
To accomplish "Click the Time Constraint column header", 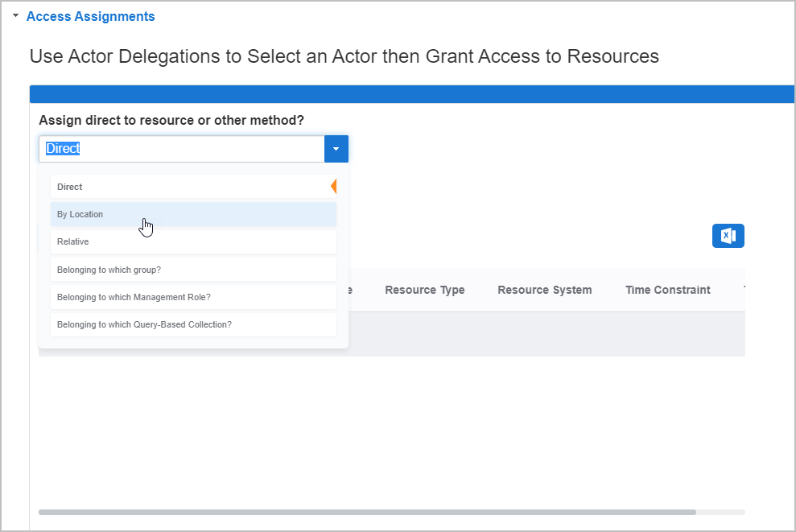I will pyautogui.click(x=667, y=290).
